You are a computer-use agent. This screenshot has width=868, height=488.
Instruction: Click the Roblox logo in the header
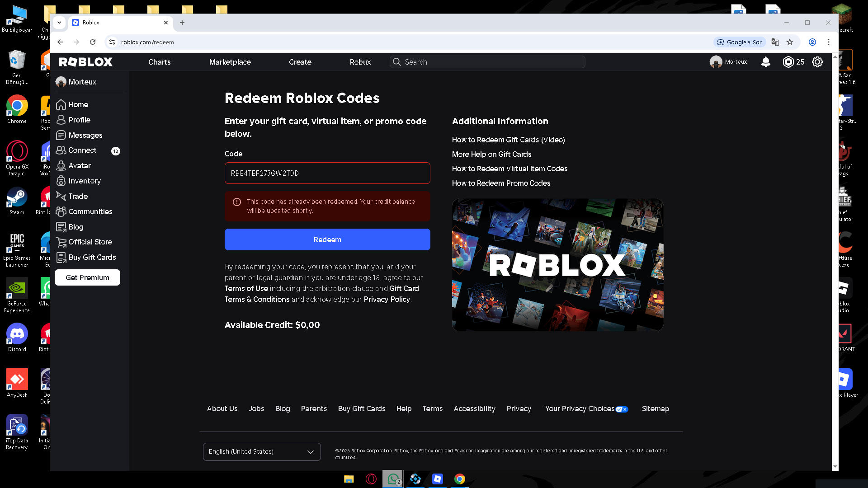(85, 62)
